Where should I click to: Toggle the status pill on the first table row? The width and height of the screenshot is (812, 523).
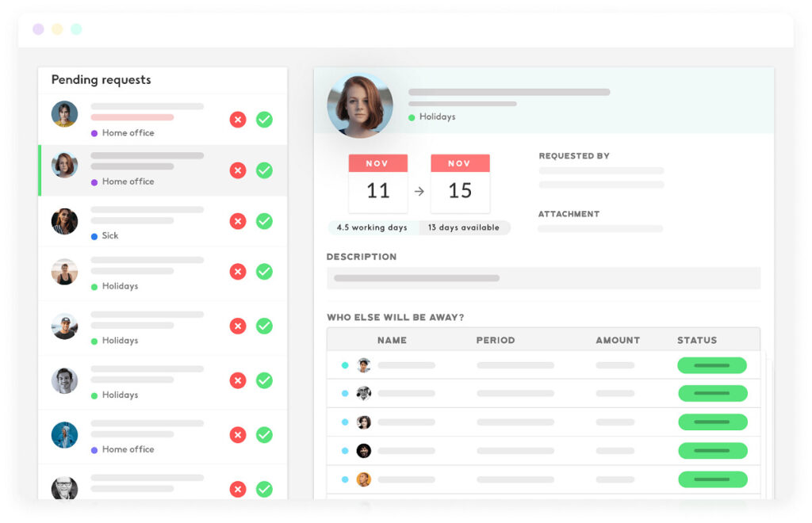711,365
